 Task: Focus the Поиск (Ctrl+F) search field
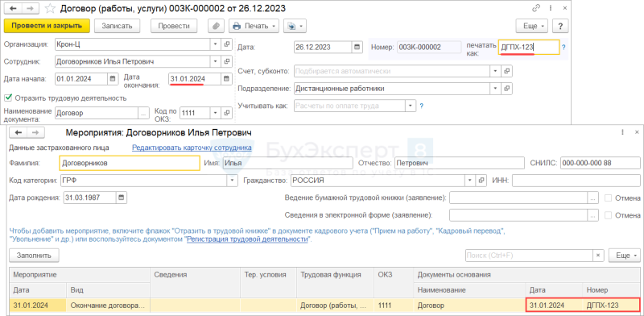click(x=529, y=256)
